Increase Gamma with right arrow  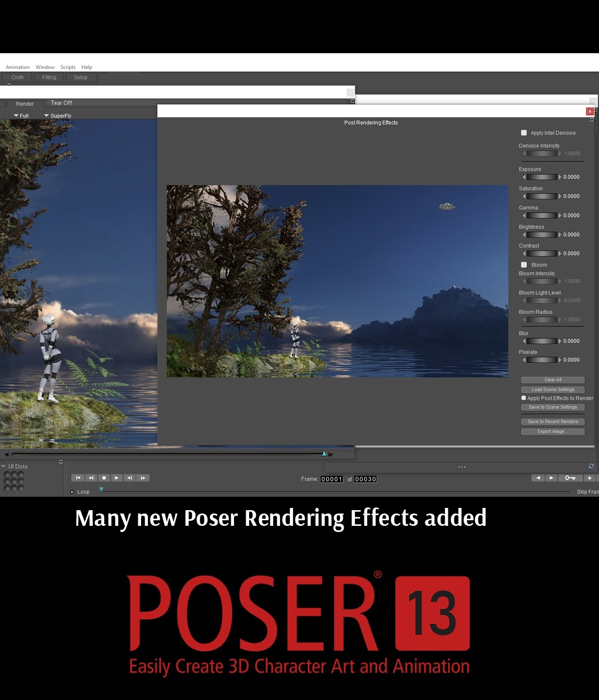[x=560, y=216]
